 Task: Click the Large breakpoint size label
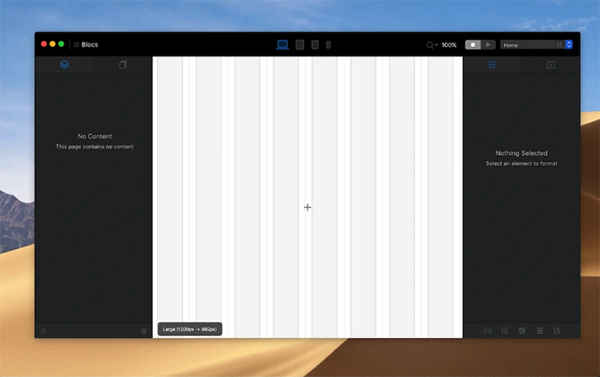(190, 329)
